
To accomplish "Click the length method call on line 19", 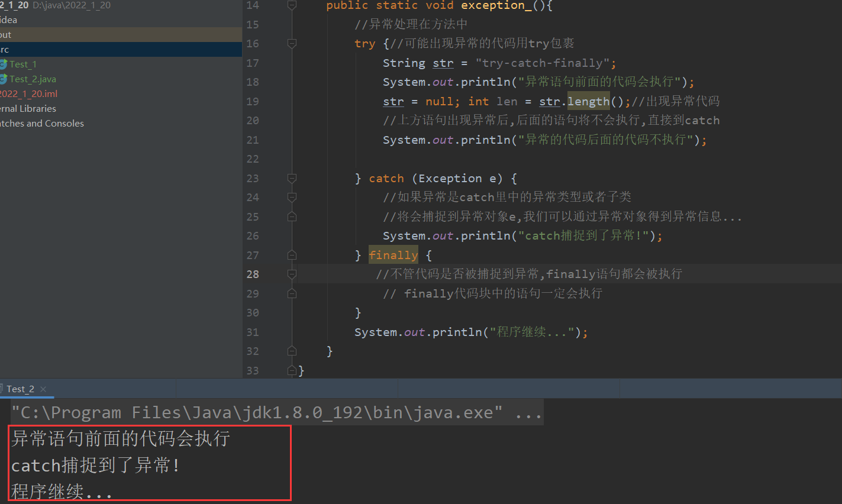I will (x=588, y=101).
